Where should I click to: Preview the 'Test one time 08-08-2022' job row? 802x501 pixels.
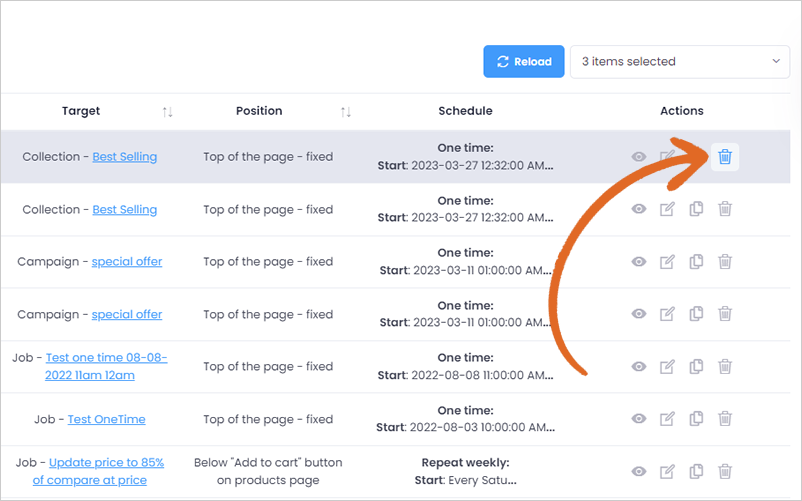(x=639, y=366)
